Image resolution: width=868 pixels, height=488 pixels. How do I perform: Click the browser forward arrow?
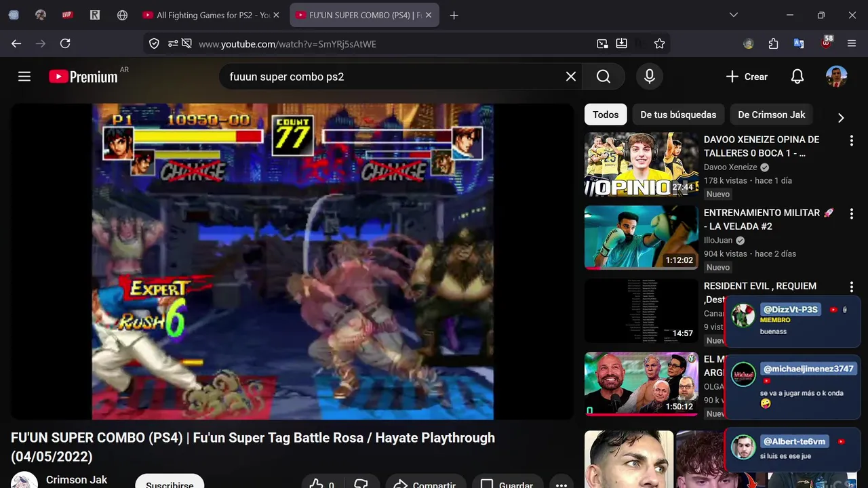[x=41, y=43]
